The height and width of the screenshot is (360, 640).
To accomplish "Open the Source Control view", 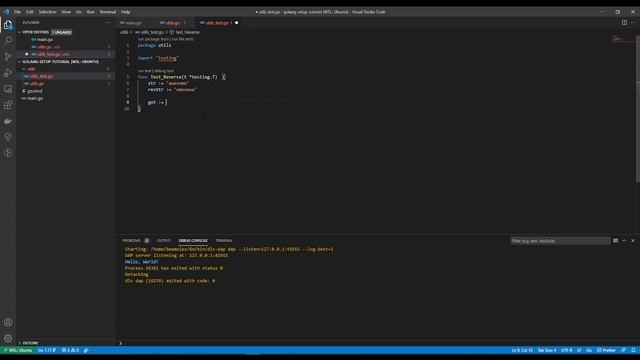I will click(8, 57).
